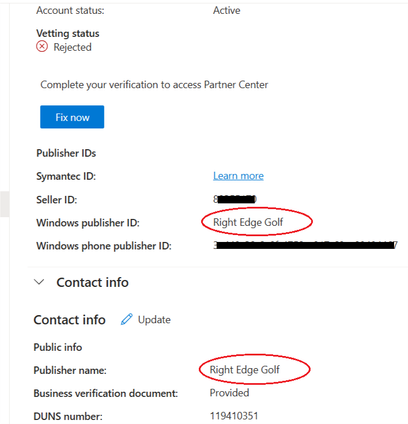Click the pencil edit icon
The width and height of the screenshot is (408, 424).
tap(127, 319)
